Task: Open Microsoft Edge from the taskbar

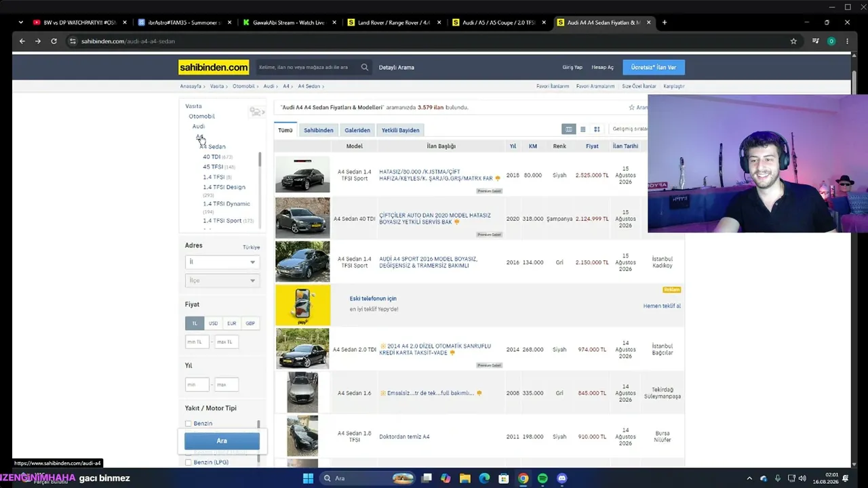Action: click(484, 479)
